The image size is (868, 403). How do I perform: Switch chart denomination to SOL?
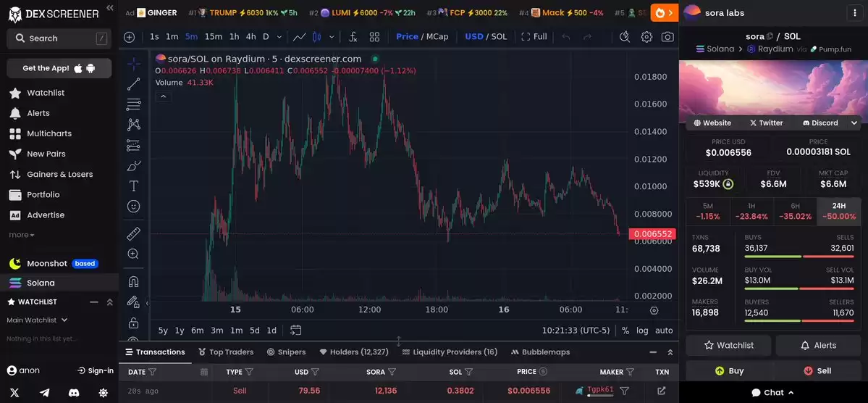499,36
